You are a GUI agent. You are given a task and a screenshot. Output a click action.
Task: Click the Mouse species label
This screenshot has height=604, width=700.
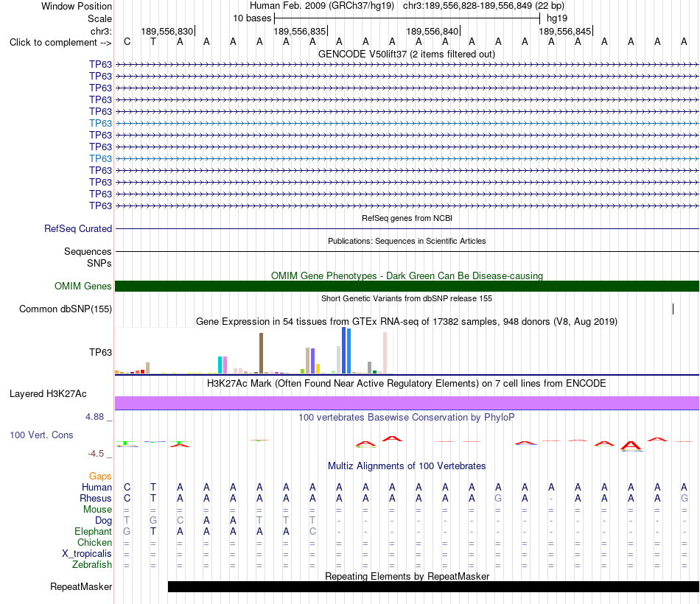(x=97, y=510)
